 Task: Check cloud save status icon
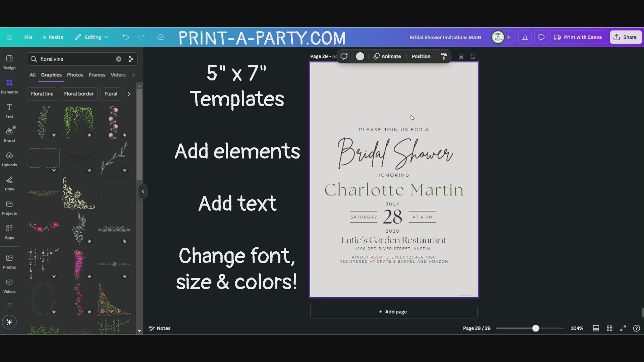[161, 37]
